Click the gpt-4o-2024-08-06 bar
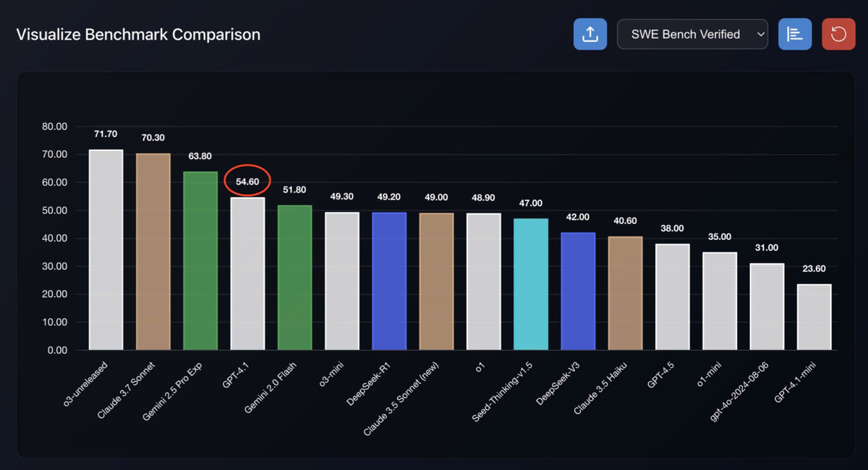Screen dimensions: 868x470 pos(767,307)
